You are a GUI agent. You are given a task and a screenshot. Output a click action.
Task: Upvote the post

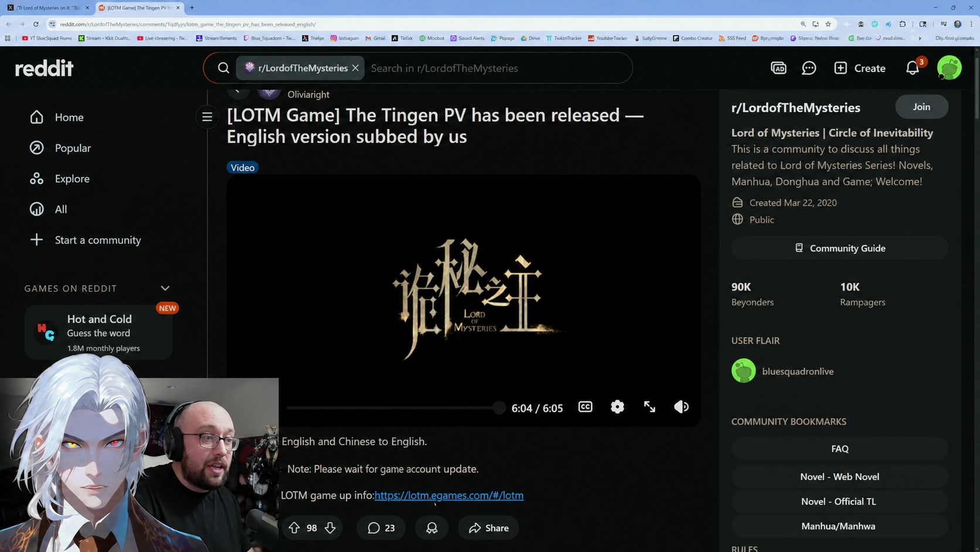[294, 528]
